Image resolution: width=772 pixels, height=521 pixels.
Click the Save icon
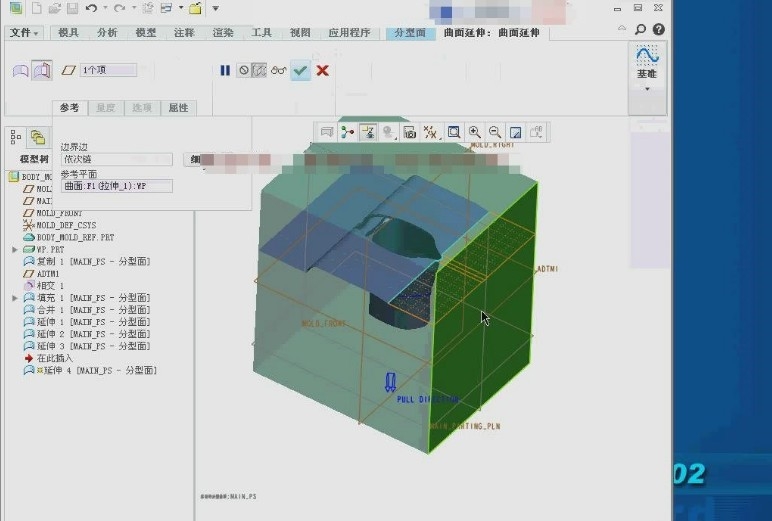click(x=72, y=8)
